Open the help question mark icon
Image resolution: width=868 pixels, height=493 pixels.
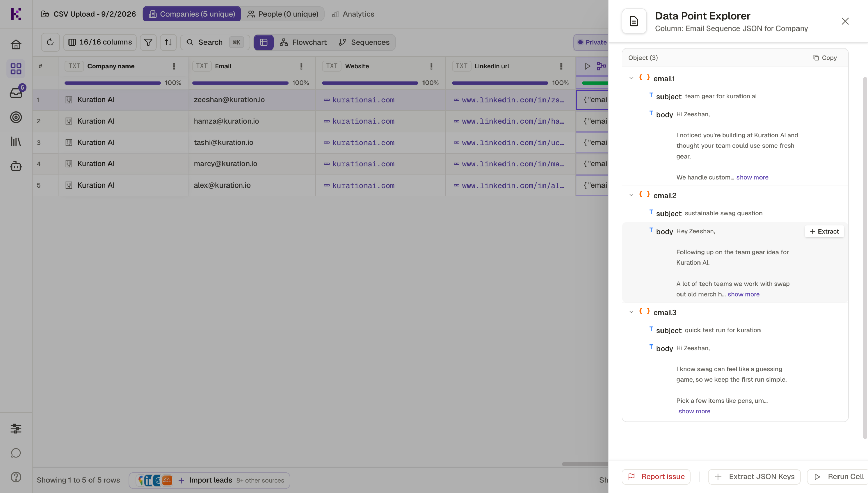[16, 477]
